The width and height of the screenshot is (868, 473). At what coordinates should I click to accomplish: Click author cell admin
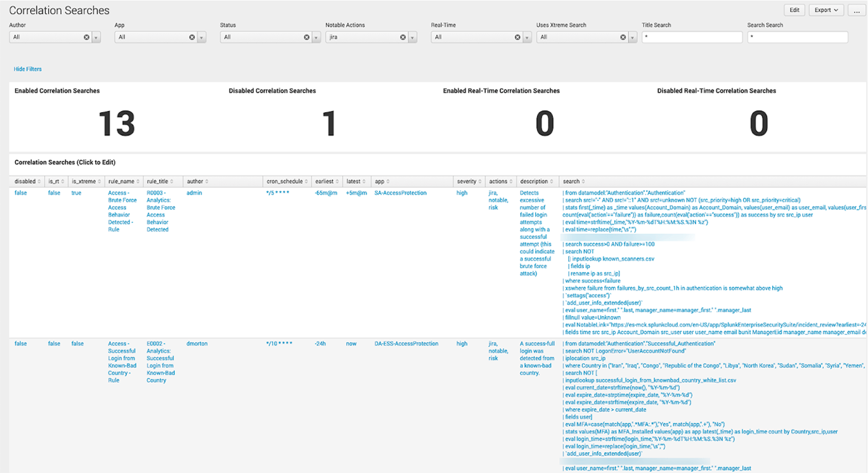pyautogui.click(x=194, y=193)
